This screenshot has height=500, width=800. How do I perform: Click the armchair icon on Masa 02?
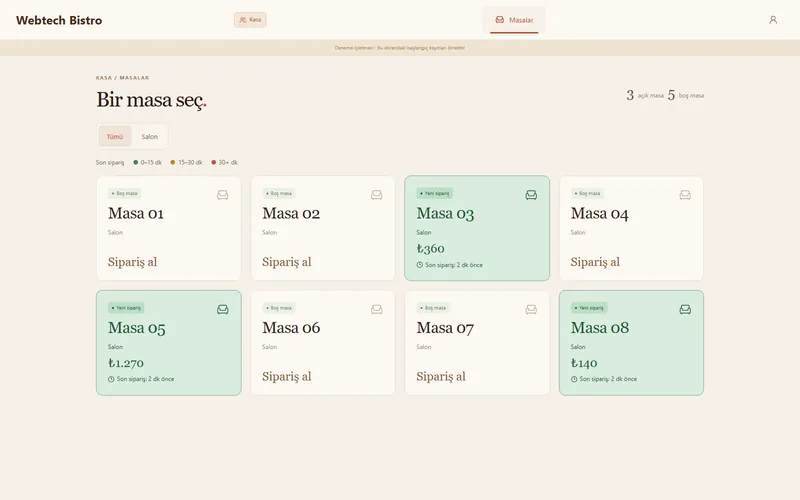click(x=377, y=195)
